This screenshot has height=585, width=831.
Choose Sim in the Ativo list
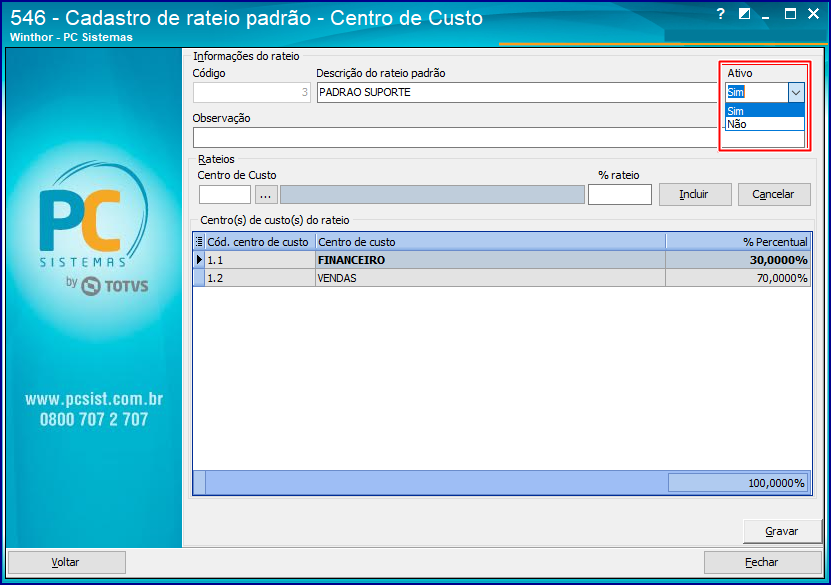(764, 111)
